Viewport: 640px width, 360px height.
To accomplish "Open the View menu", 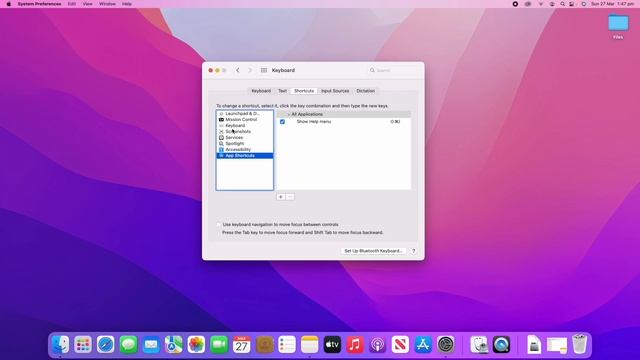I will pyautogui.click(x=87, y=4).
